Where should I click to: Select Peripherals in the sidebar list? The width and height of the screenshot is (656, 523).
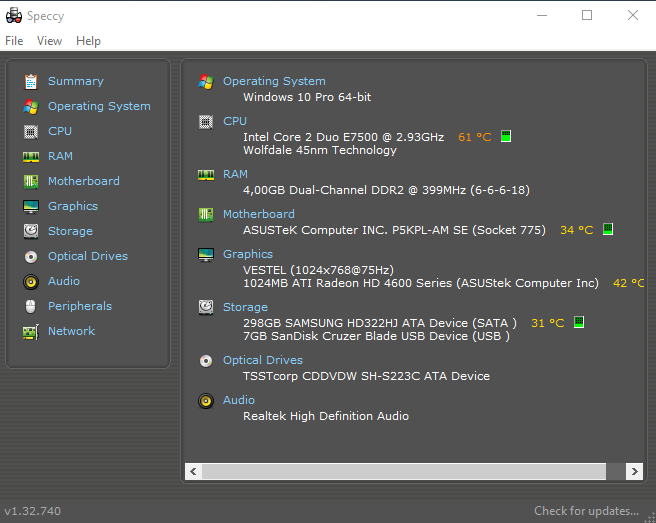(x=80, y=306)
